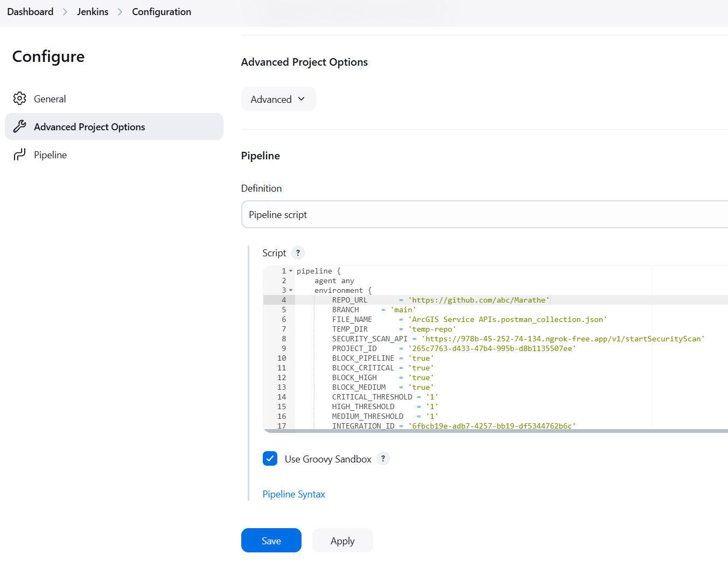Screen dimensions: 728x561
Task: Click the SECURITY_SCAN_API URL value
Action: click(563, 339)
